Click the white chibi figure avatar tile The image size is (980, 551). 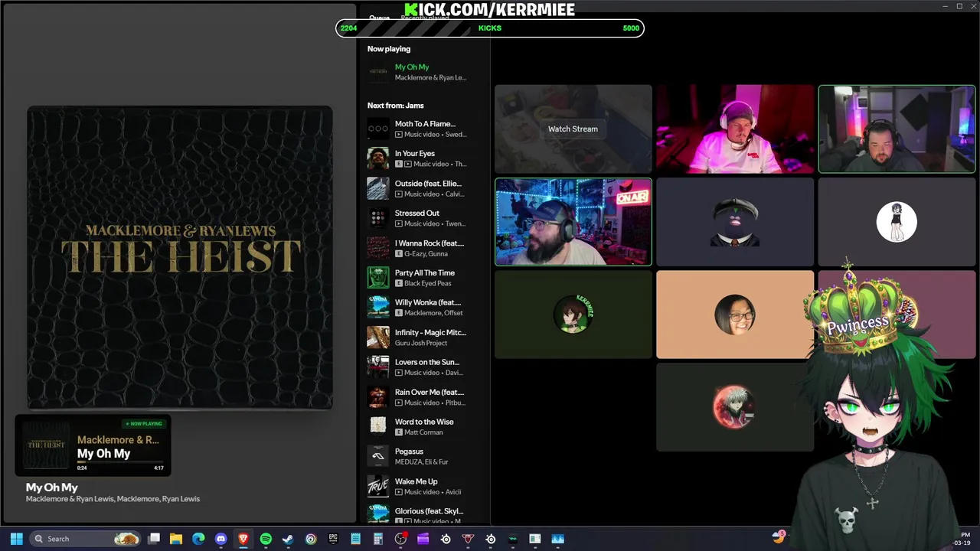[897, 222]
